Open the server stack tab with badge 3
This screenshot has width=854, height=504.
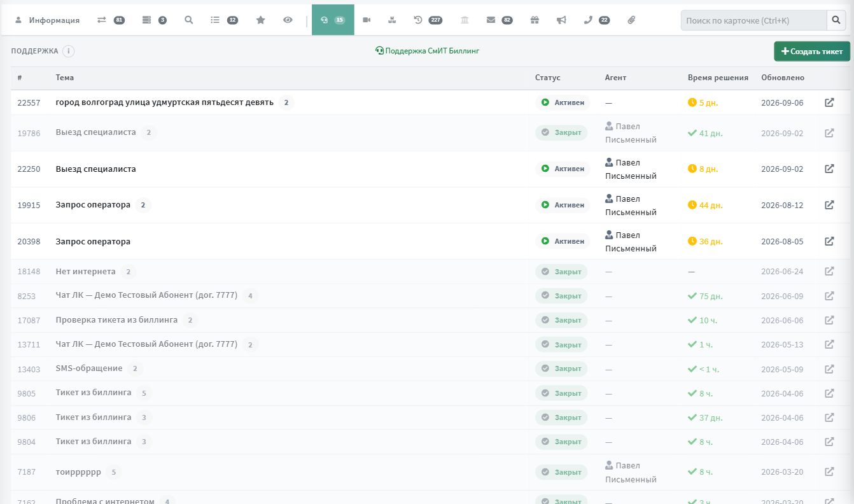(154, 20)
